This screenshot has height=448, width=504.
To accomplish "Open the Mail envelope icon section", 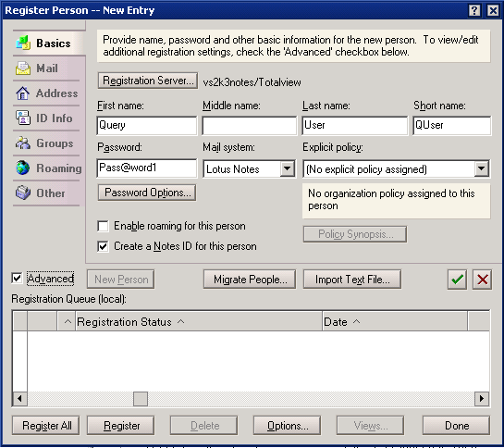I will 23,68.
